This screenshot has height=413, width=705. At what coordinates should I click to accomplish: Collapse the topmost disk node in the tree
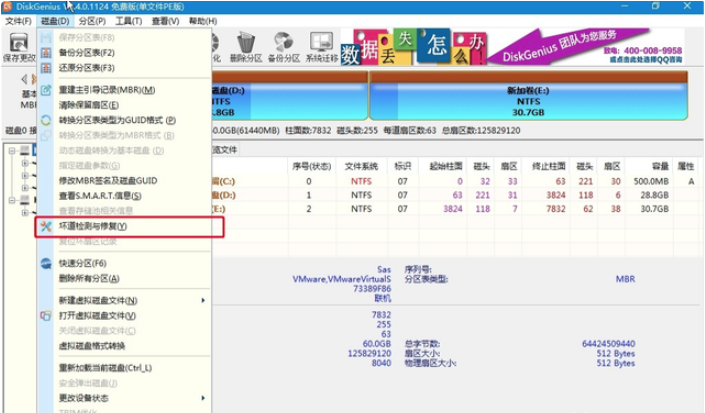pyautogui.click(x=12, y=151)
